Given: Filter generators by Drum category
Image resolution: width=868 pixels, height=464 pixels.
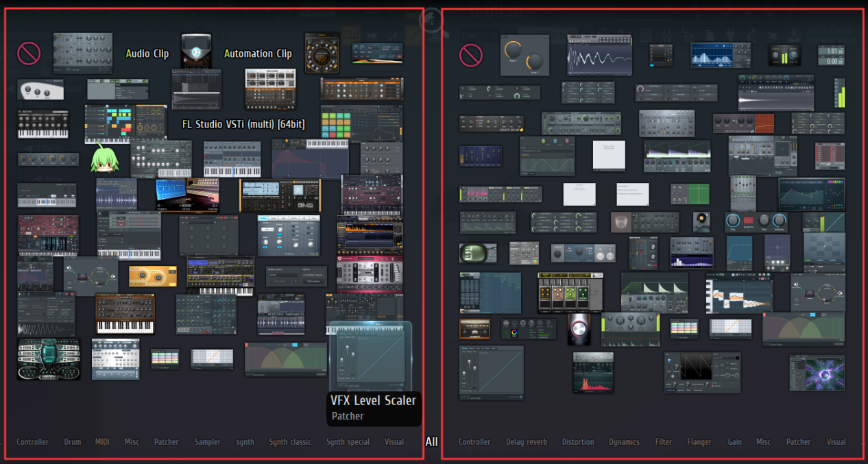Looking at the screenshot, I should [x=73, y=442].
